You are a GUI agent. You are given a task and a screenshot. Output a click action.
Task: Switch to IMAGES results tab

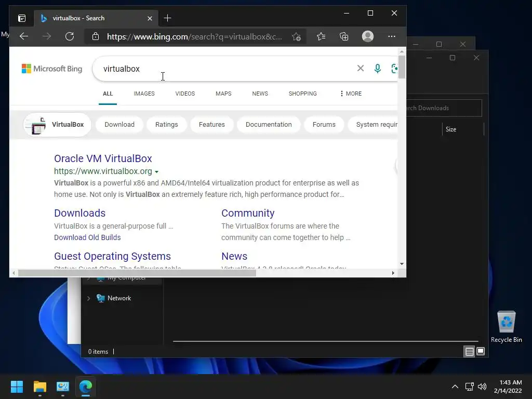(x=144, y=94)
